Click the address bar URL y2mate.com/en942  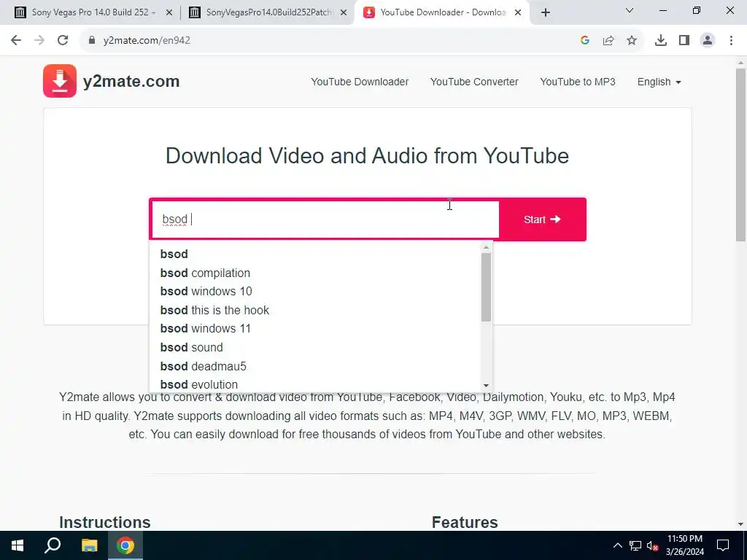coord(147,41)
